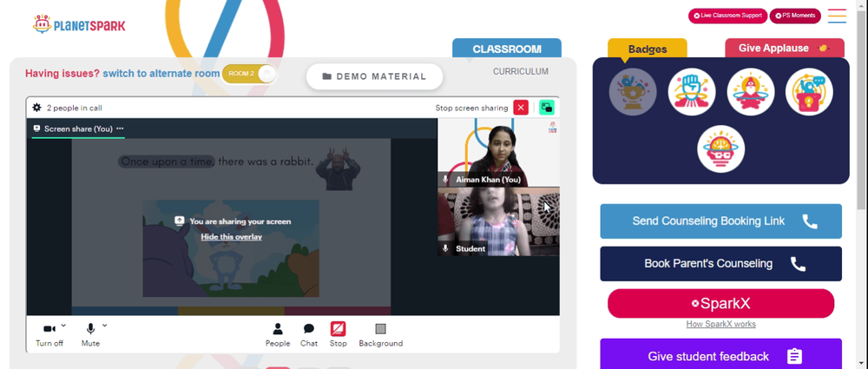Screen dimensions: 868x369
Task: Click green picture-in-picture layout icon
Action: coord(546,108)
